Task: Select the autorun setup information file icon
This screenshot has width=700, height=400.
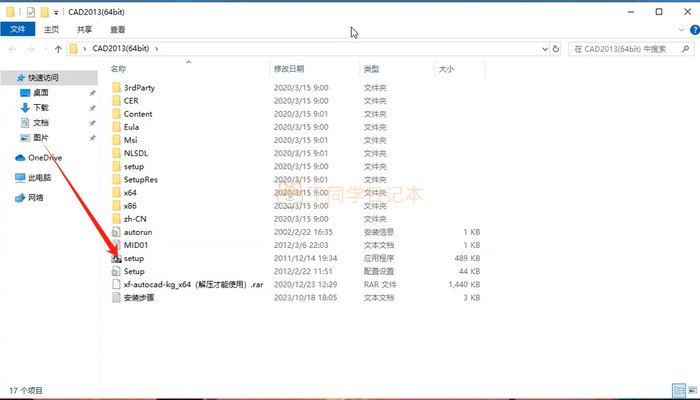Action: 117,232
